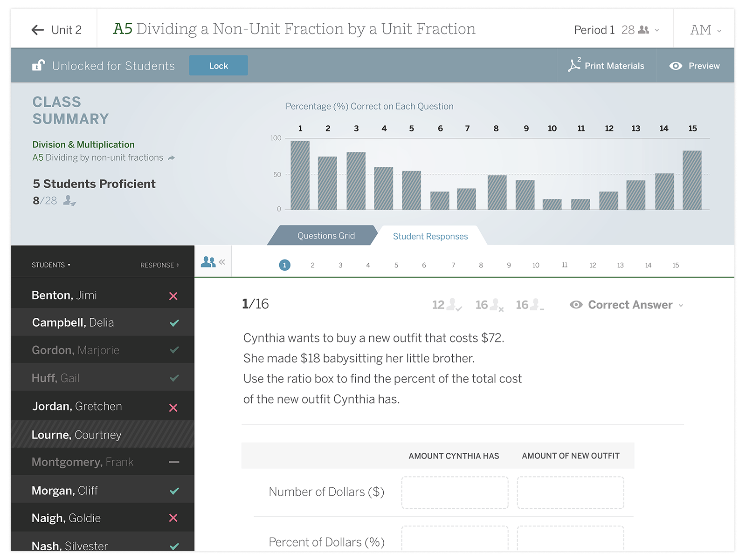Click the chart bar for question 1
Screen dimensions: 746x560
click(300, 175)
